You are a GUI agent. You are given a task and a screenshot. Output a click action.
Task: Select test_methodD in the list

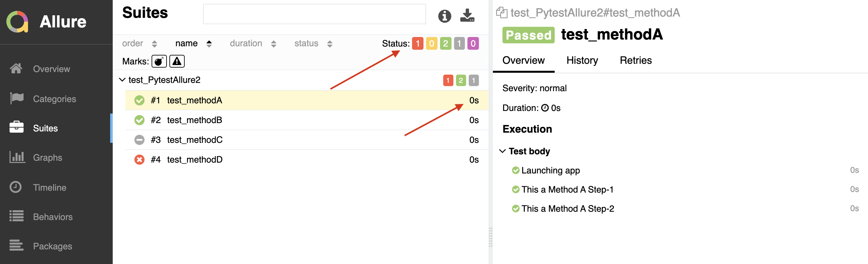tap(195, 160)
